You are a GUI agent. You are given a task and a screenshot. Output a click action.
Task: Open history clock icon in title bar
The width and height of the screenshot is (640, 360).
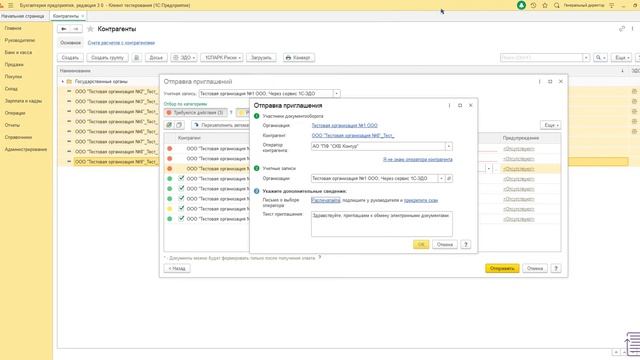click(x=533, y=5)
